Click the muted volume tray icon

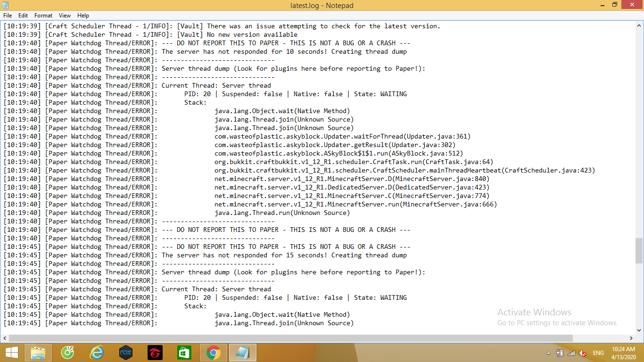pyautogui.click(x=583, y=353)
